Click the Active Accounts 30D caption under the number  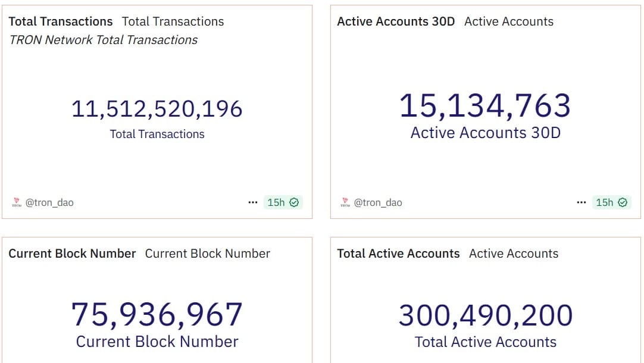point(485,132)
